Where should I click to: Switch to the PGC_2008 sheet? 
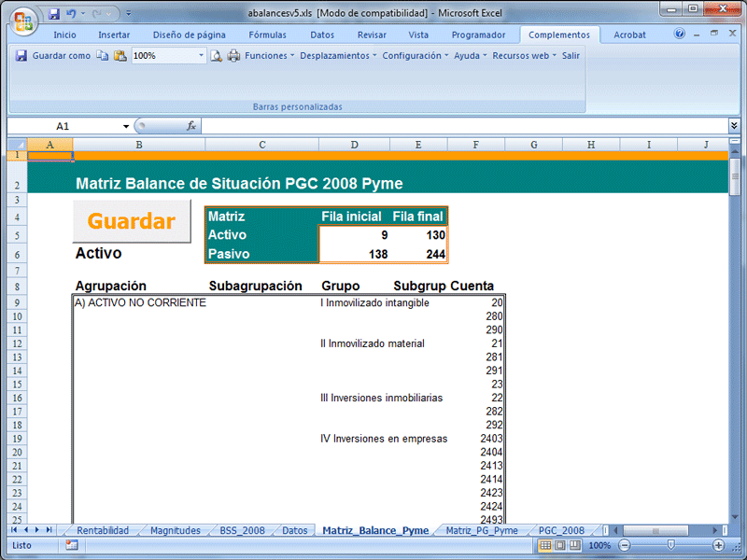click(x=561, y=530)
